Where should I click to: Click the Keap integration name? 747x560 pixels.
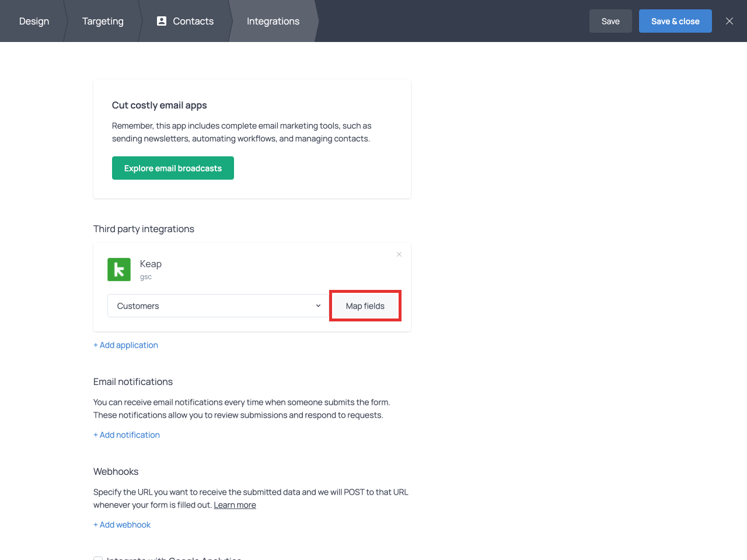coord(151,264)
